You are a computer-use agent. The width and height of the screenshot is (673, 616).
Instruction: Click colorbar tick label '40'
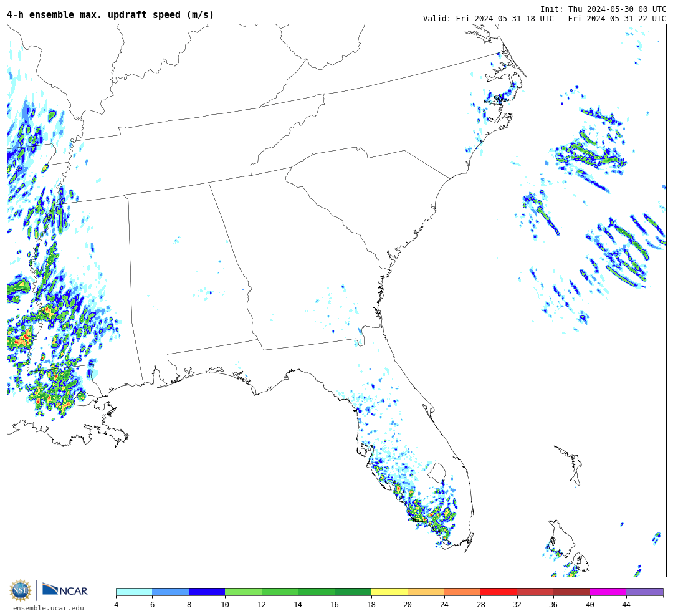[x=590, y=605]
